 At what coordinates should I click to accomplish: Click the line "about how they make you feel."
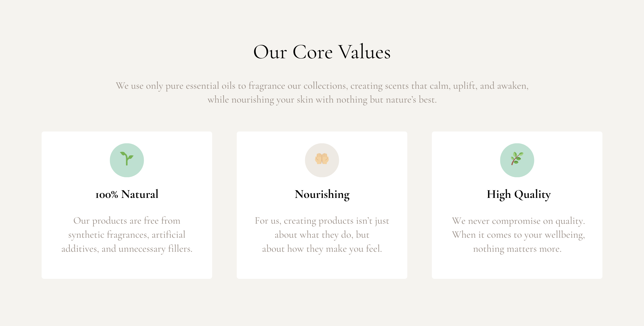[322, 249]
